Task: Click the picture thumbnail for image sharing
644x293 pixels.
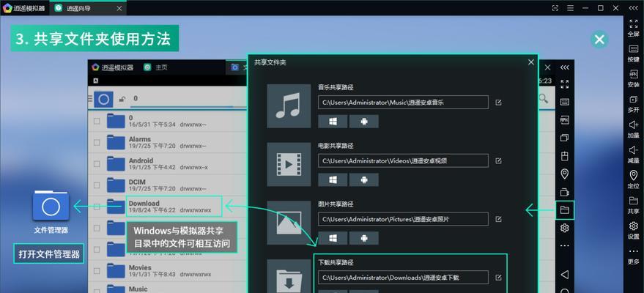Action: click(289, 223)
